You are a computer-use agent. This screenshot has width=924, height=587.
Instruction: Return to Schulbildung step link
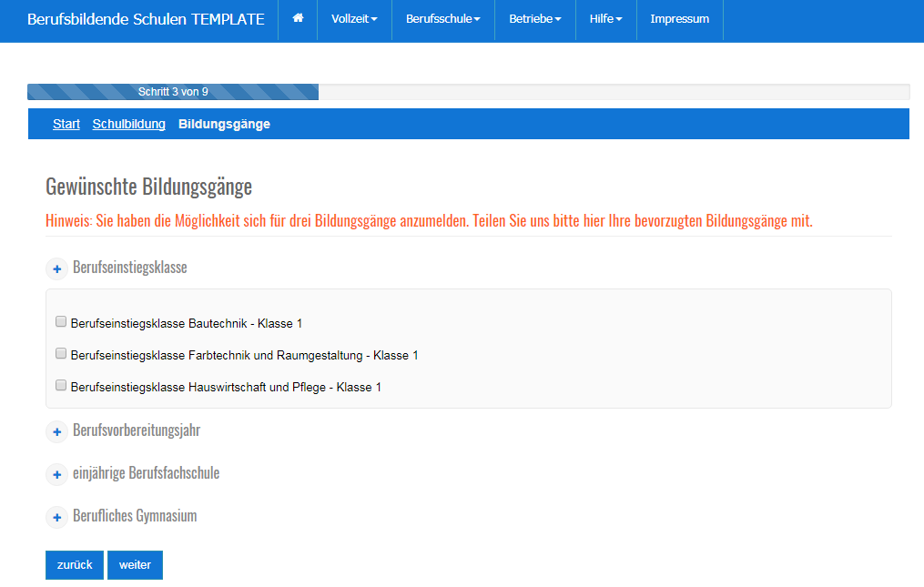tap(128, 124)
